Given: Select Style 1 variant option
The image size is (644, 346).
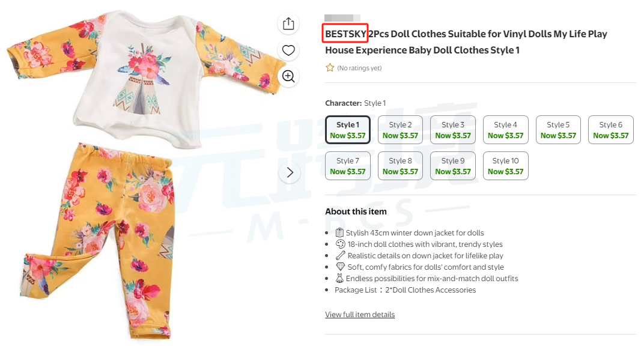Looking at the screenshot, I should click(348, 130).
